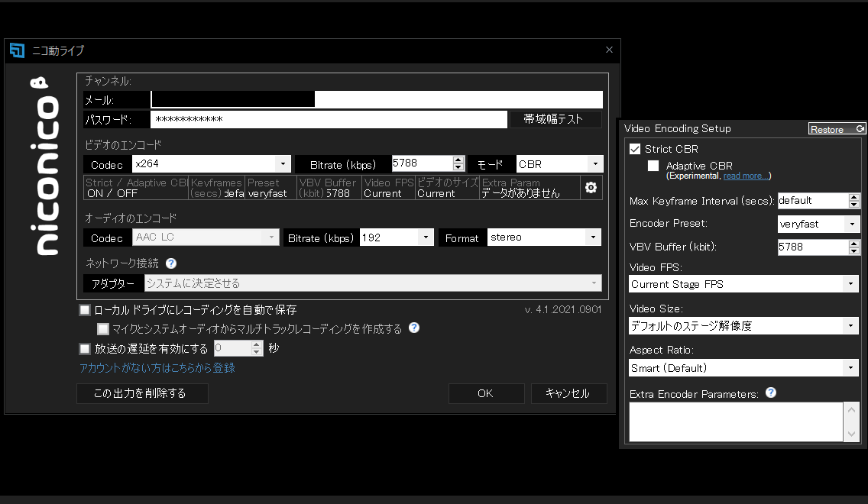This screenshot has height=504, width=868.
Task: Click the Extra Param データがありません cell
Action: tap(530, 188)
